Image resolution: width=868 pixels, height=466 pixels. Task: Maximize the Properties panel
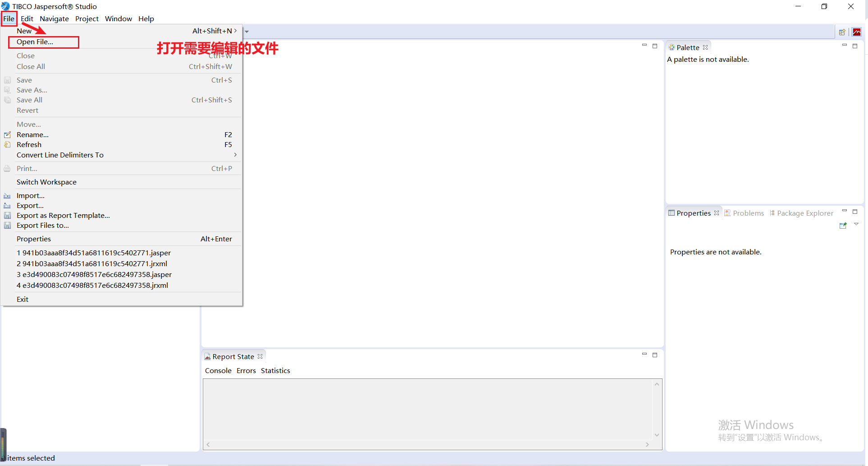point(855,211)
